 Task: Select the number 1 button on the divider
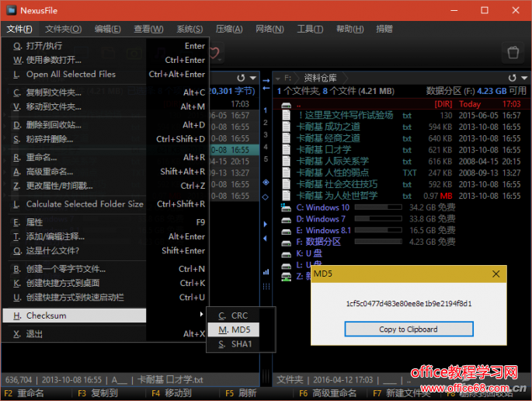tap(266, 110)
